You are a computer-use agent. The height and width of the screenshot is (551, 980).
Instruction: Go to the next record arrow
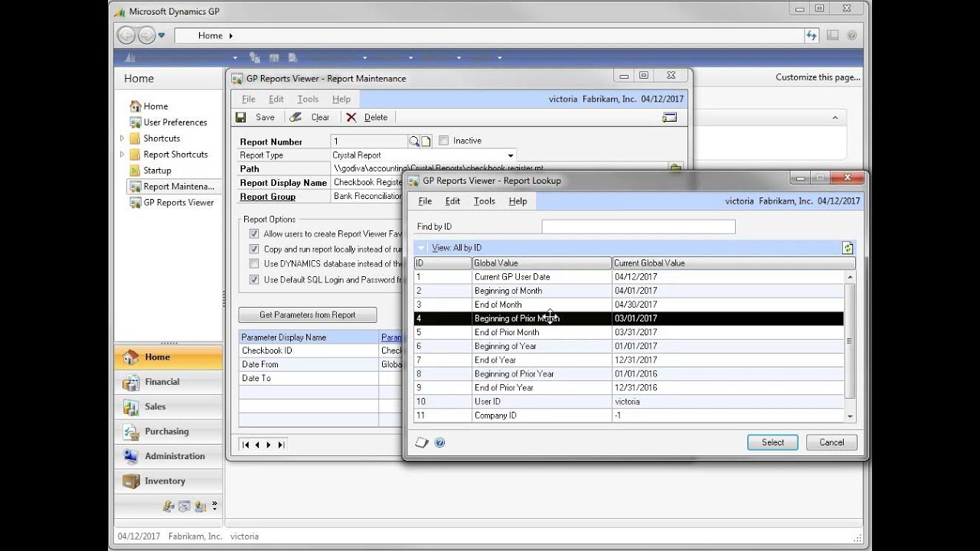(x=269, y=445)
